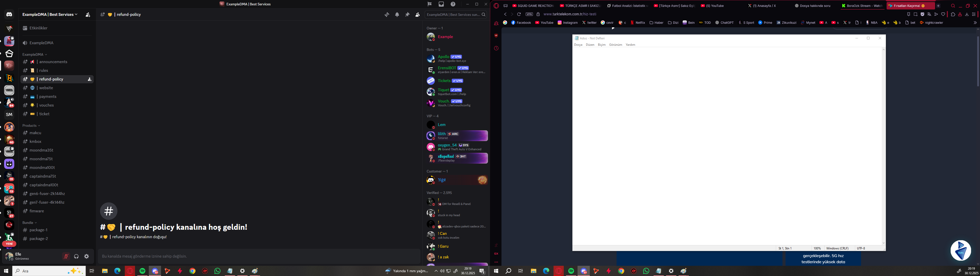Open the Opera main menu logo
This screenshot has height=276, width=980.
pos(496,6)
